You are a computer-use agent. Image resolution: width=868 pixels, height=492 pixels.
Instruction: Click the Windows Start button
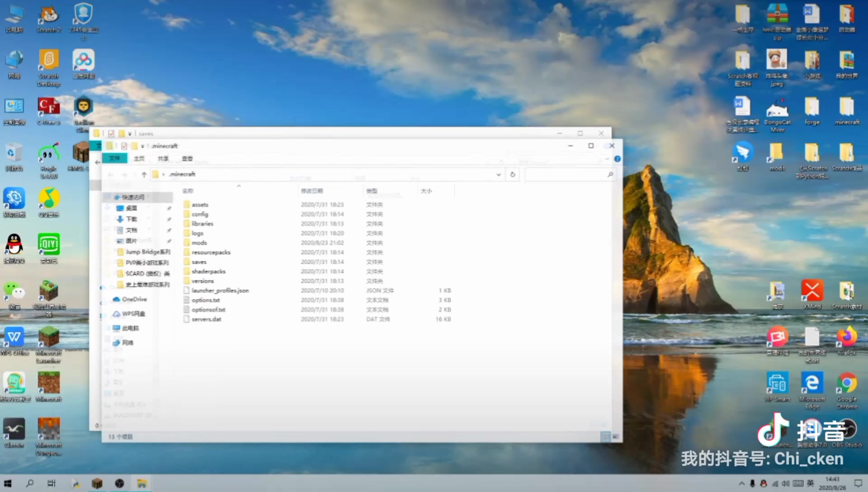point(8,483)
